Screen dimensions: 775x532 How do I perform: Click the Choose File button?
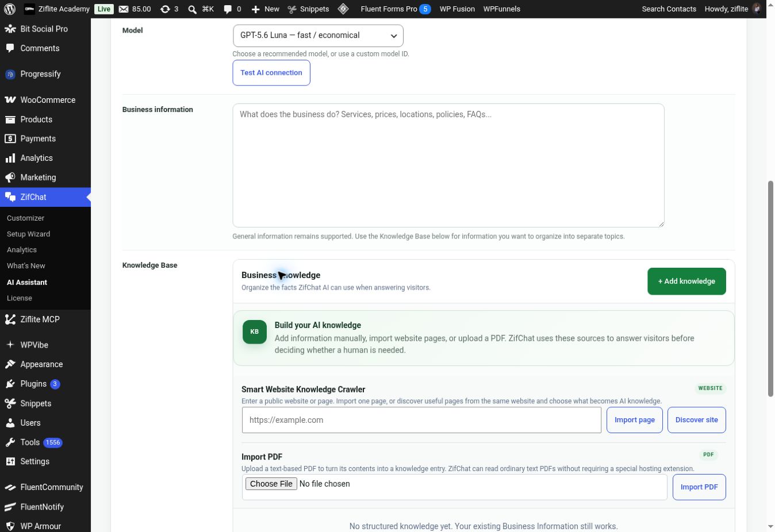[x=271, y=484]
